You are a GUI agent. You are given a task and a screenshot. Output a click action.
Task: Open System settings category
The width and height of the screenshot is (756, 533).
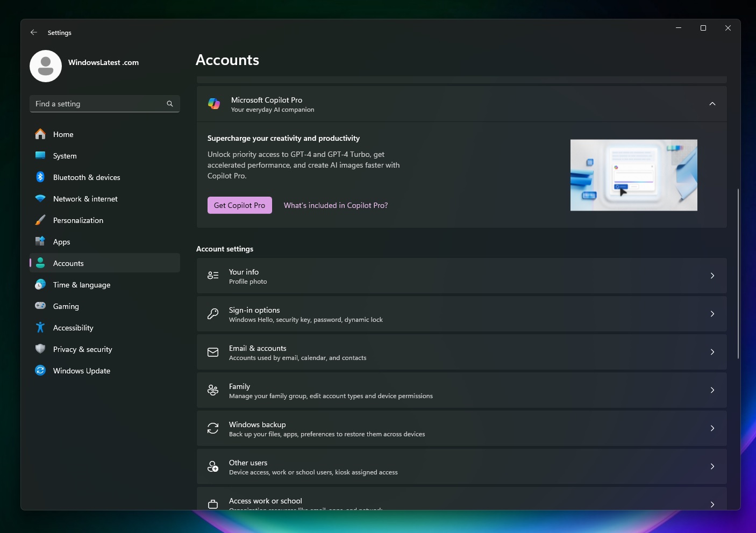105,155
